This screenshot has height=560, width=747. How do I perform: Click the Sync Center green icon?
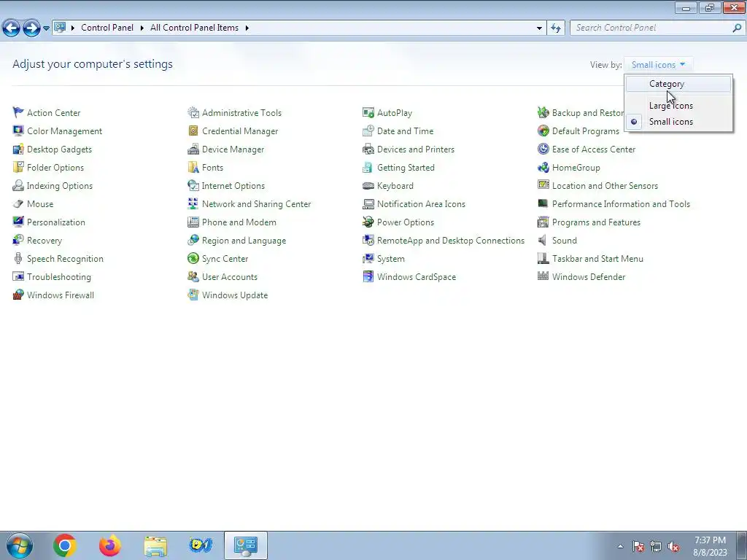click(193, 259)
